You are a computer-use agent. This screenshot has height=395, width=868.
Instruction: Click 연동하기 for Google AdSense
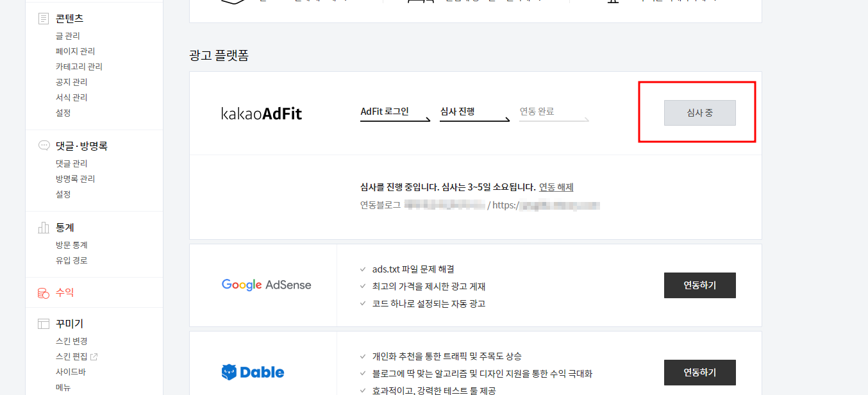pyautogui.click(x=700, y=285)
